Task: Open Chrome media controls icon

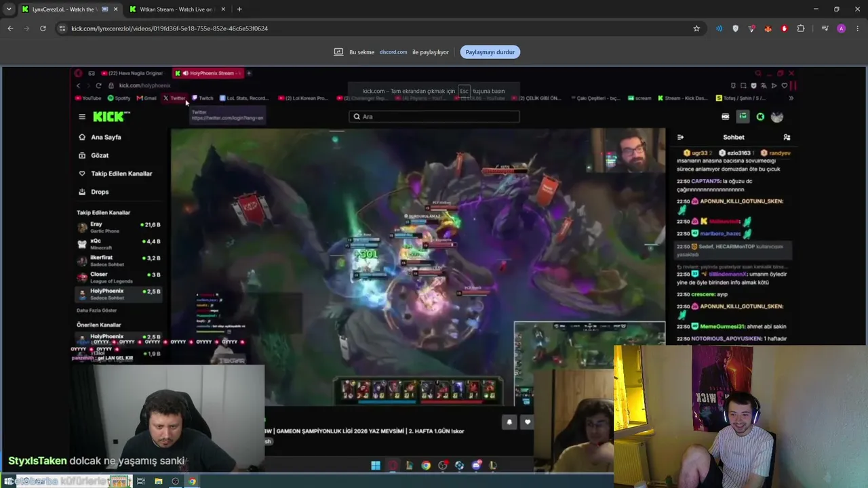Action: point(825,28)
